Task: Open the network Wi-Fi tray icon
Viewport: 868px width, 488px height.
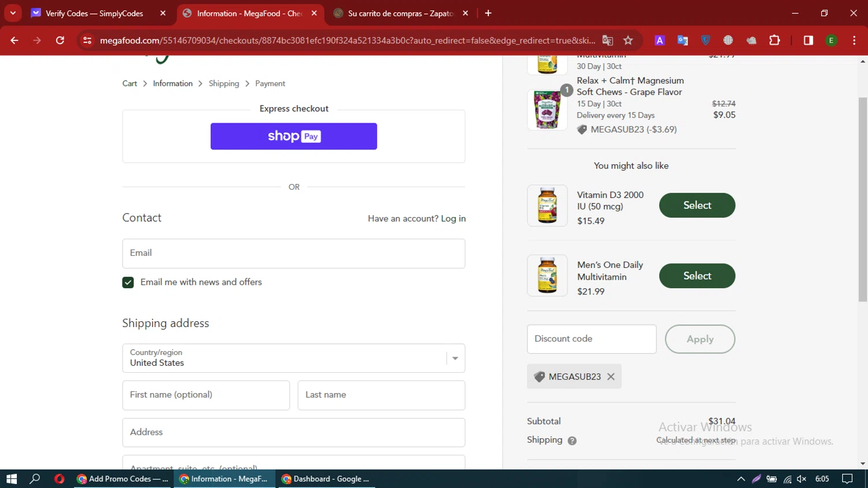Action: click(x=787, y=479)
